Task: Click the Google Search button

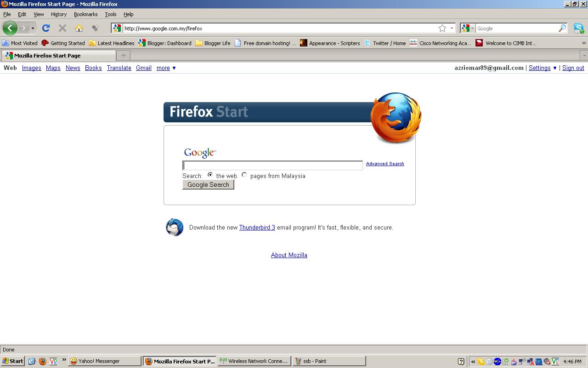Action: (208, 184)
